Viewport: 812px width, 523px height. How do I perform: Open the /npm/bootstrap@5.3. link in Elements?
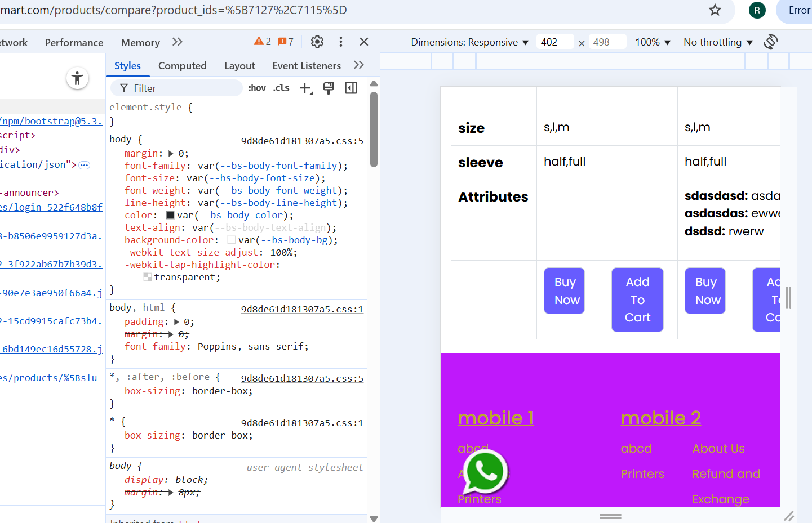(x=51, y=121)
